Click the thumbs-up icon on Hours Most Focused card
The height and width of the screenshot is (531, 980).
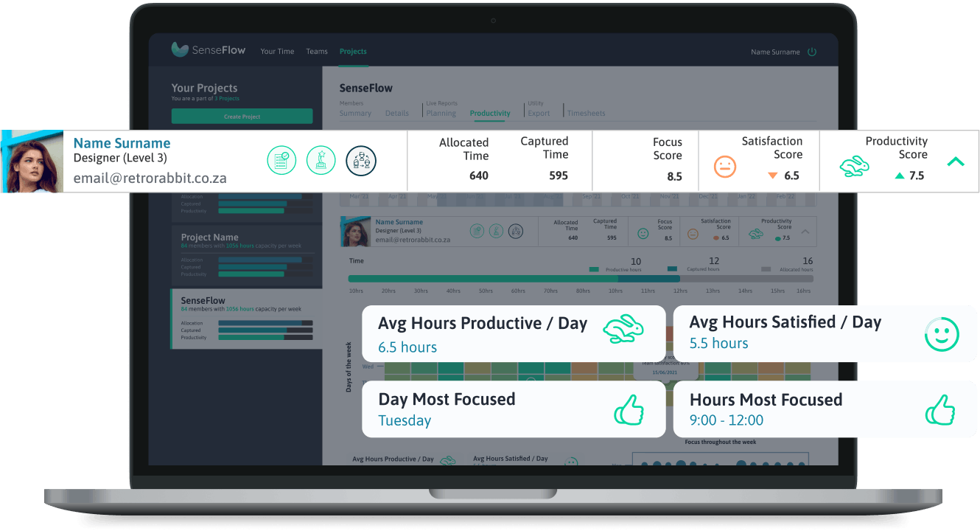[x=940, y=409]
